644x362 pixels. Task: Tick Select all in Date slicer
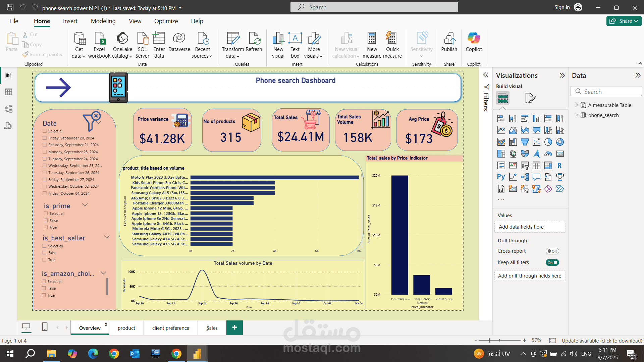coord(45,131)
